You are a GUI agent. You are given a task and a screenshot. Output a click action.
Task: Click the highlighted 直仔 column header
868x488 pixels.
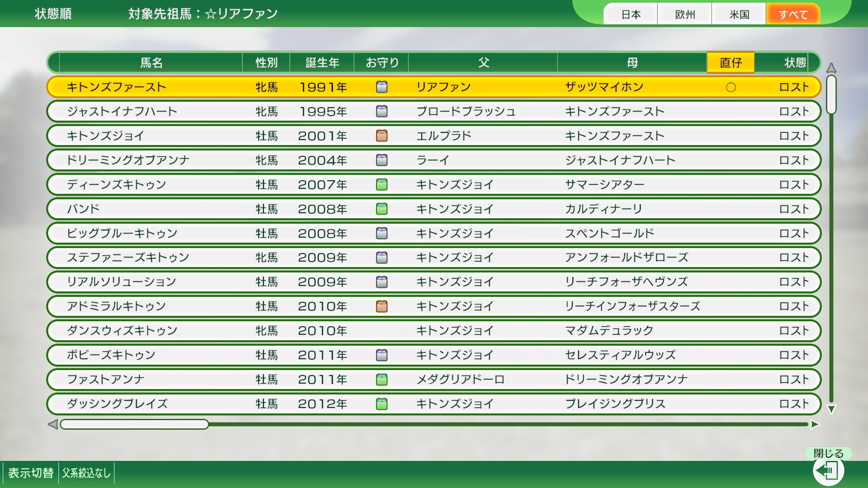pyautogui.click(x=731, y=62)
